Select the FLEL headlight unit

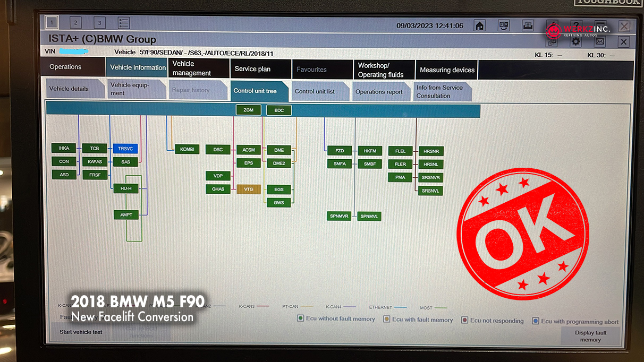point(401,151)
